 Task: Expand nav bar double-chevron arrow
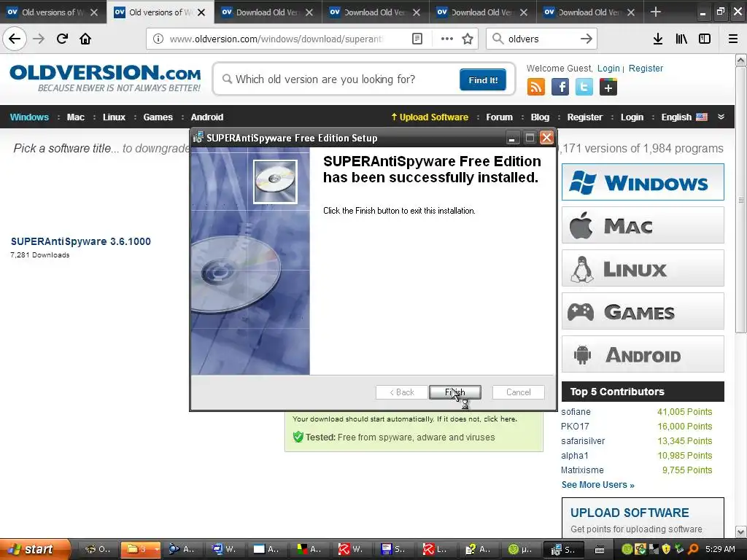[721, 117]
